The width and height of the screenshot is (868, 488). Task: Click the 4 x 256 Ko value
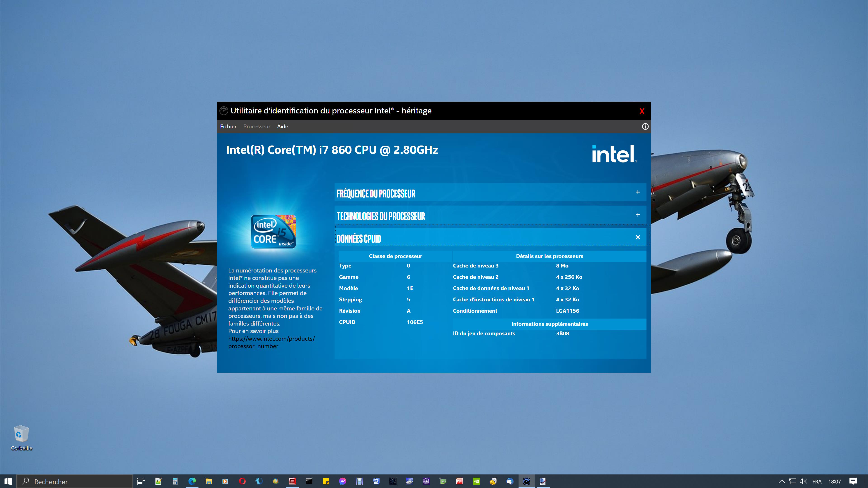pos(569,277)
